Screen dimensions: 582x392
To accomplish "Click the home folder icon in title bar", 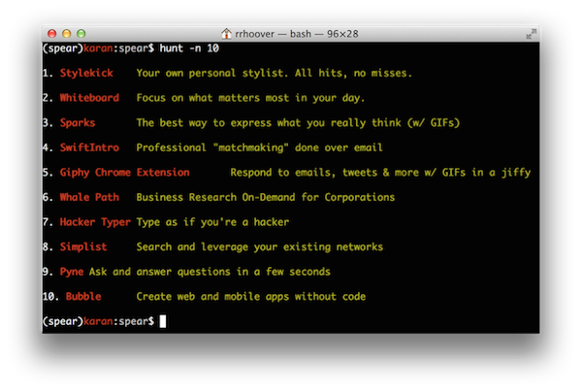I will [x=226, y=34].
